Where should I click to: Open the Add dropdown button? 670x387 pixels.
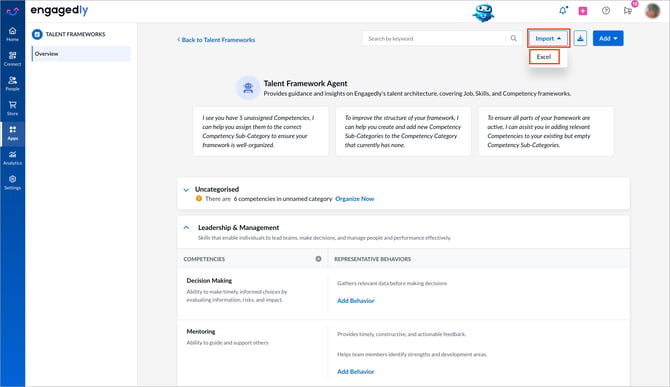click(608, 38)
